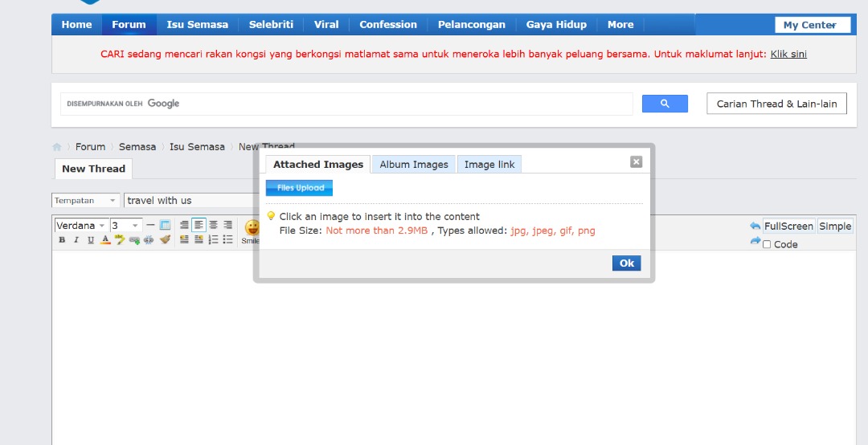Insert a table into the post
Screen dimensions: 868x445
(x=165, y=226)
